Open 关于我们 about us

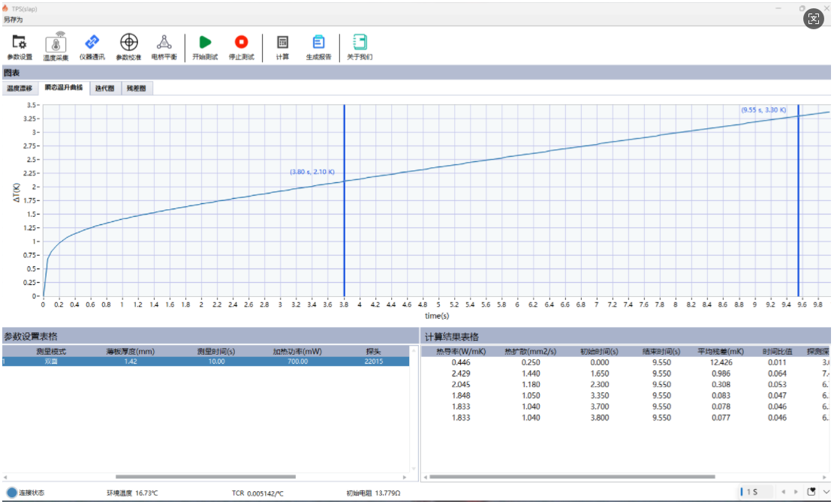click(x=360, y=46)
